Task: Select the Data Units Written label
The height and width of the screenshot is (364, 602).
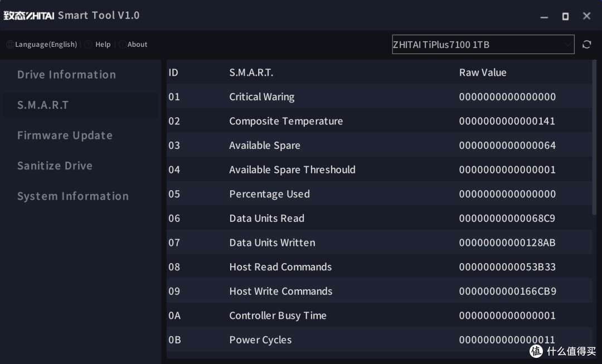Action: (272, 242)
